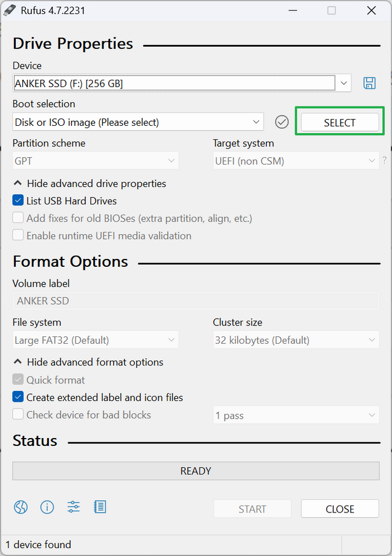The height and width of the screenshot is (556, 392).
Task: Click the checkmark icon beside boot selection
Action: (281, 122)
